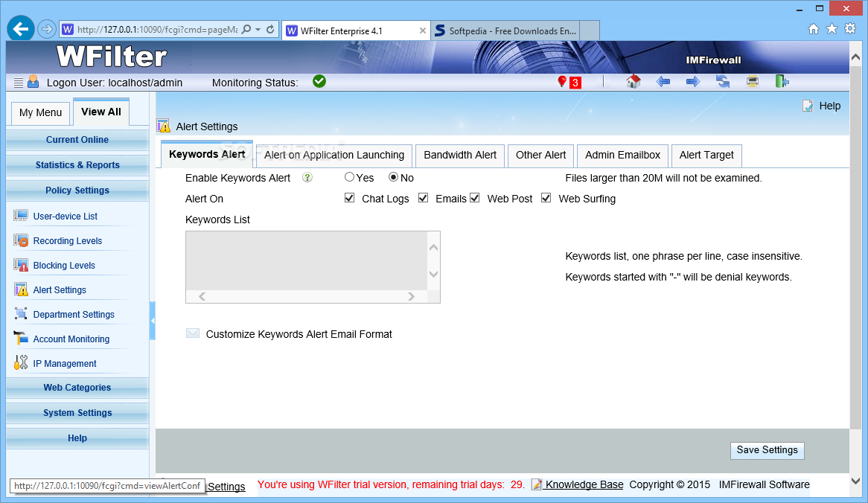Open the Knowledge Base link

[x=584, y=484]
